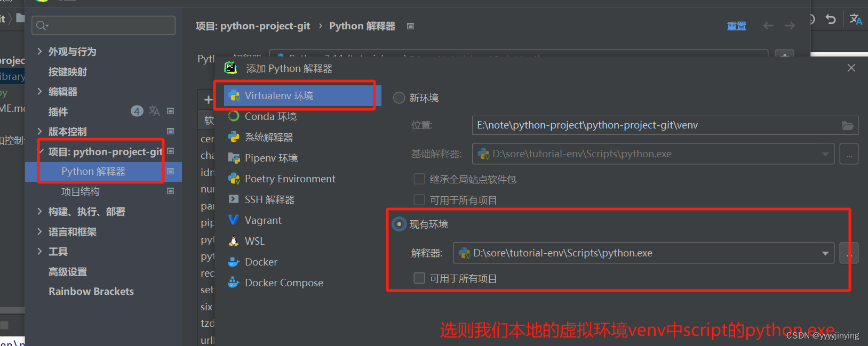Click the Docker whale icon
868x346 pixels.
tap(234, 262)
